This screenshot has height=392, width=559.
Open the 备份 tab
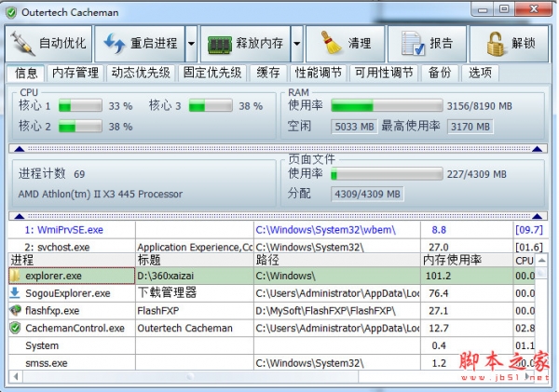click(x=440, y=73)
